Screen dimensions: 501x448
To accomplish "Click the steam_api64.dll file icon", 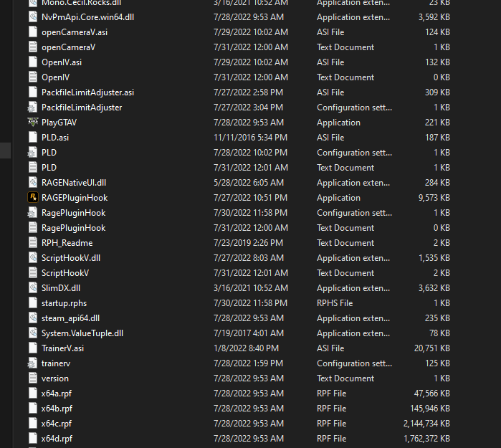I will [32, 318].
